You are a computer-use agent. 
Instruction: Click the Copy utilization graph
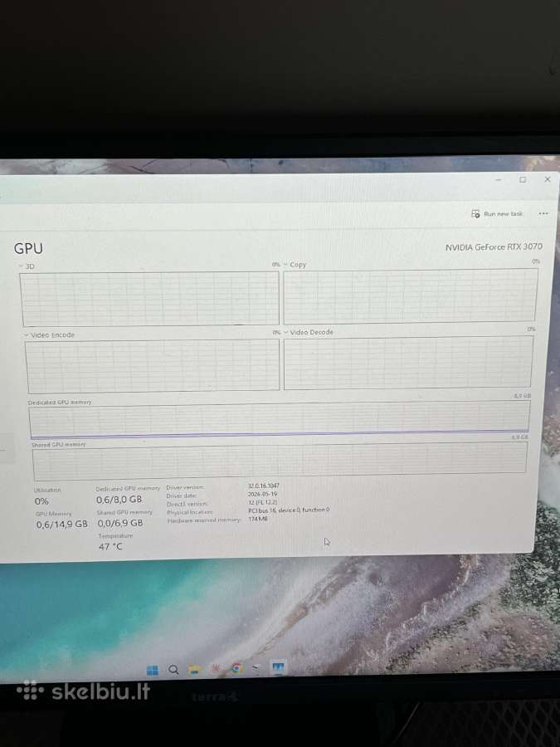[x=411, y=295]
